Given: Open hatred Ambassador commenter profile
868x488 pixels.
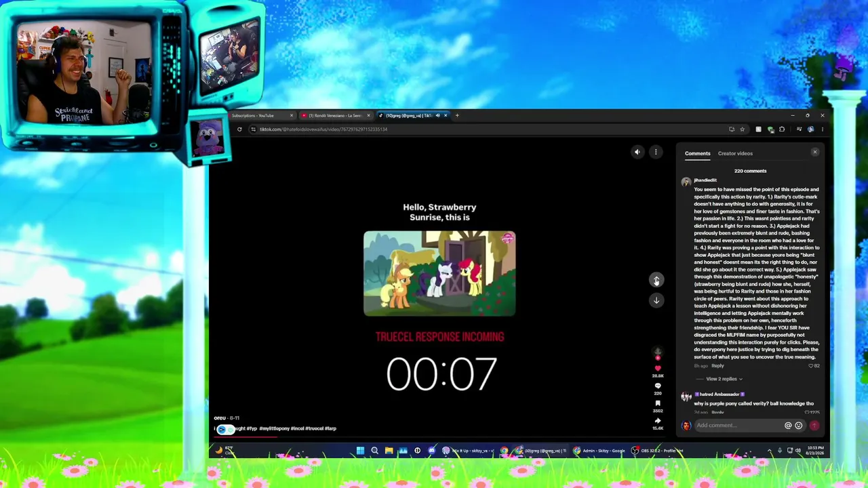Looking at the screenshot, I should click(x=686, y=396).
